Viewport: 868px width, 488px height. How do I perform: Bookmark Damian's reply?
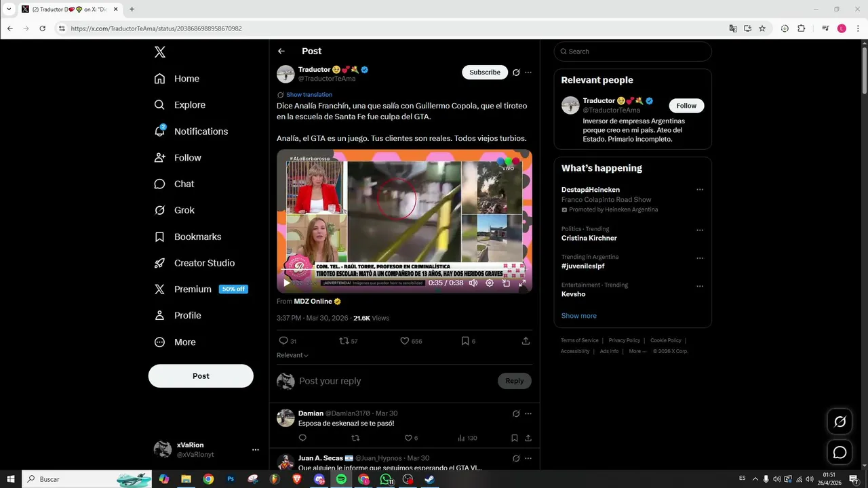point(515,438)
